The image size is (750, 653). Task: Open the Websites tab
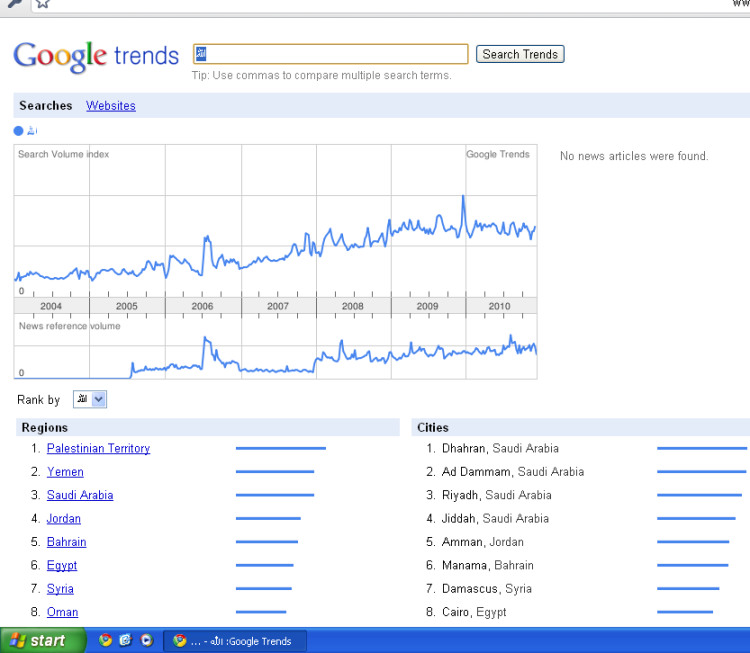(111, 106)
